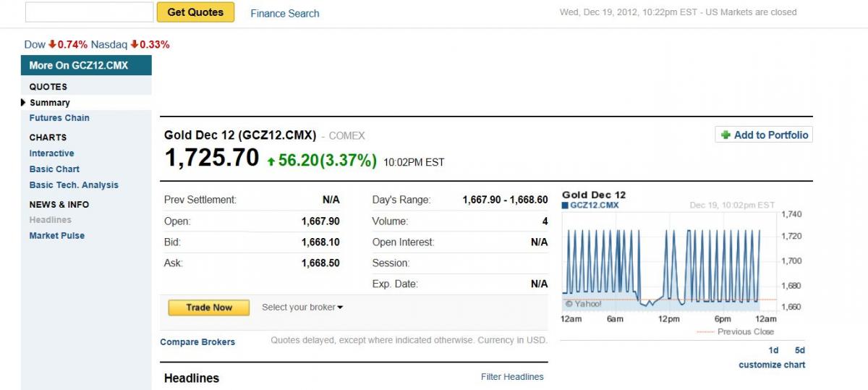
Task: Open the Finance Search link
Action: tap(284, 13)
